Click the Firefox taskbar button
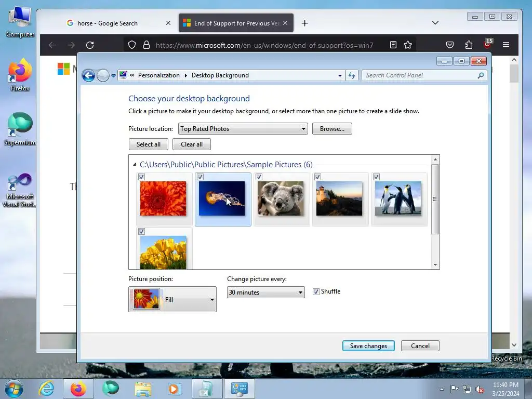Screen dimensions: 532x399 click(x=78, y=389)
